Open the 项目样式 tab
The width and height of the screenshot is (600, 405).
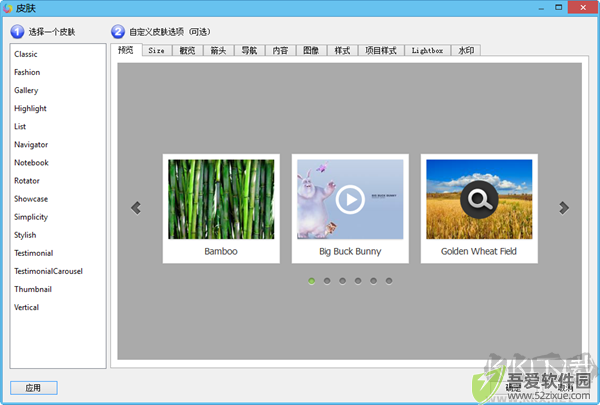click(x=381, y=50)
